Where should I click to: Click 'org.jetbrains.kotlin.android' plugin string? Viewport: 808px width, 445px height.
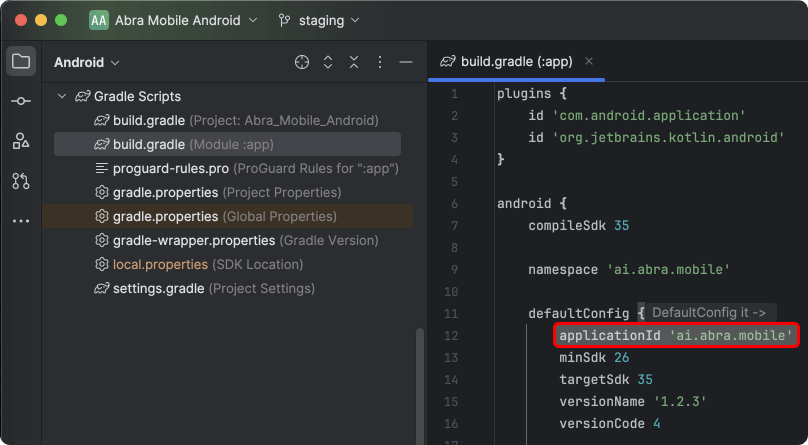click(x=668, y=138)
